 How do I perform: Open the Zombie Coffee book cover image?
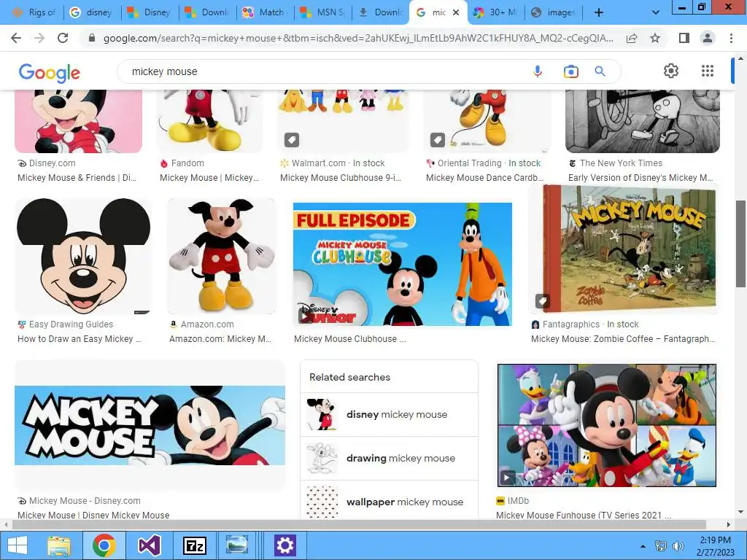(x=624, y=249)
